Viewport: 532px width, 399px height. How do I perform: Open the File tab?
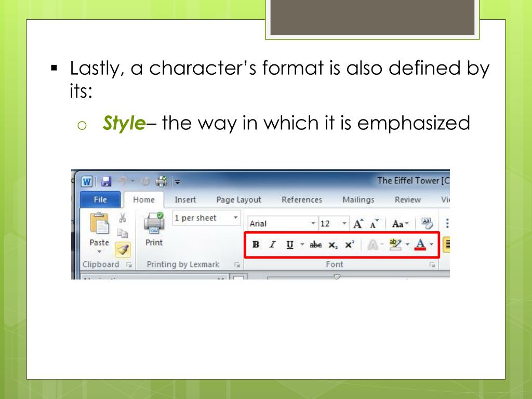point(100,199)
